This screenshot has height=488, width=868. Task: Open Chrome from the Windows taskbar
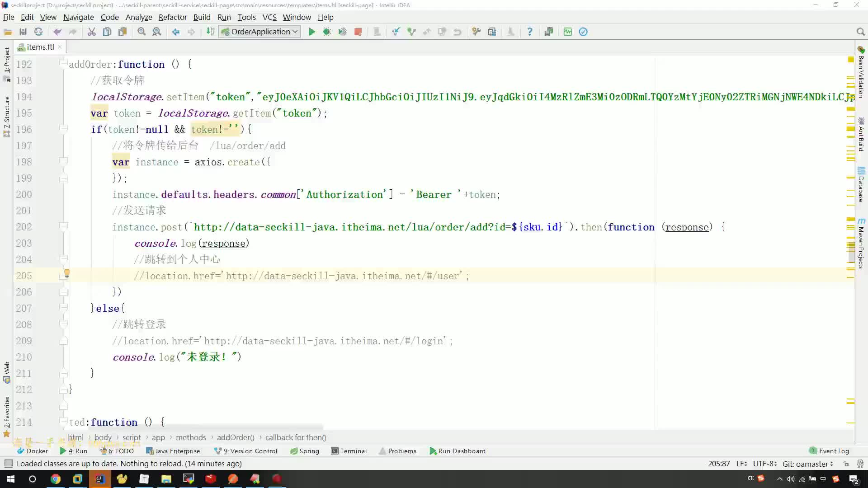click(55, 479)
